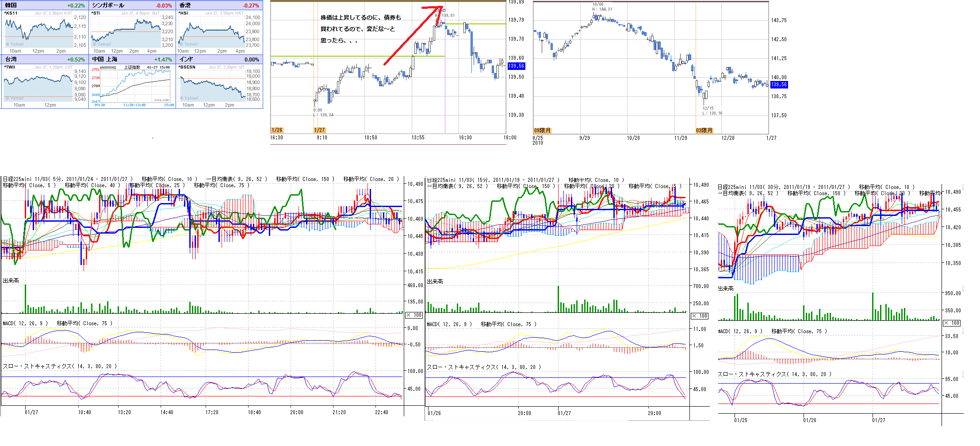Screen dimensions: 980x446
Task: Click the ×100 box on 15-minute chart
Action: 700,316
